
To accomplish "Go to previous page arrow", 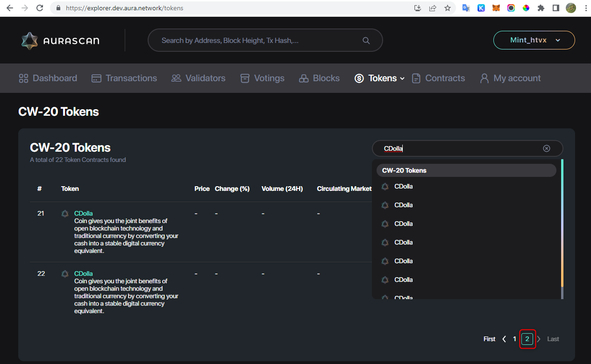I will (x=504, y=339).
